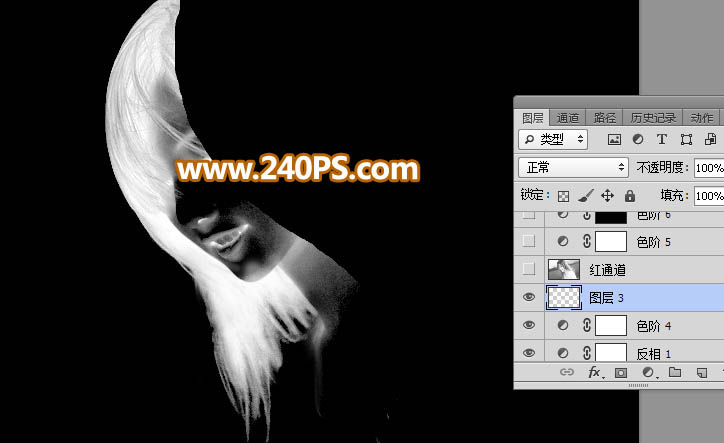Lock transparent pixels with the checkerboard icon

click(564, 196)
